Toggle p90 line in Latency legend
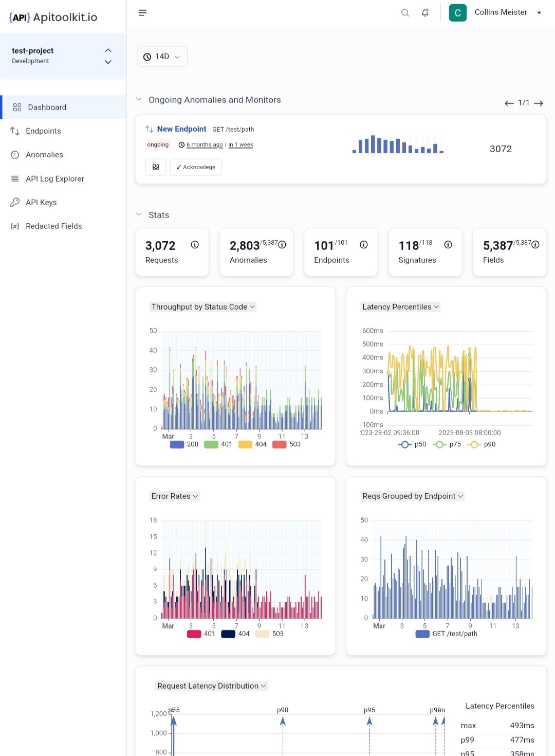This screenshot has height=756, width=555. point(482,444)
